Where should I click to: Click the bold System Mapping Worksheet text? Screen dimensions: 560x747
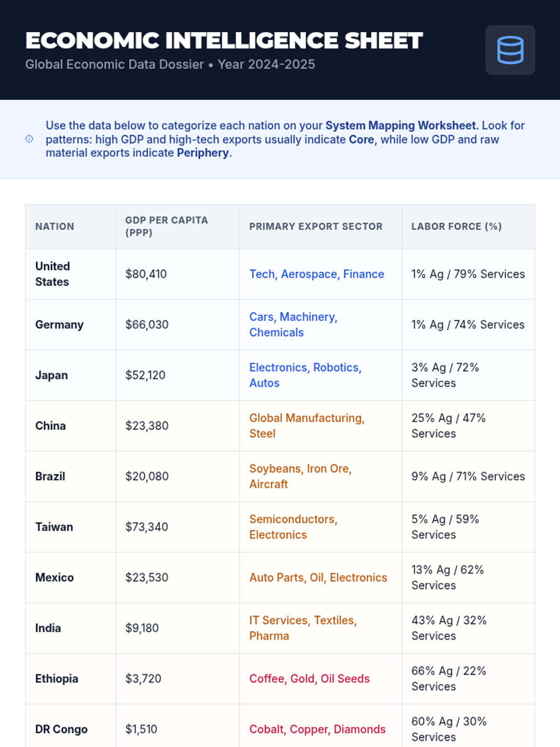click(x=400, y=126)
